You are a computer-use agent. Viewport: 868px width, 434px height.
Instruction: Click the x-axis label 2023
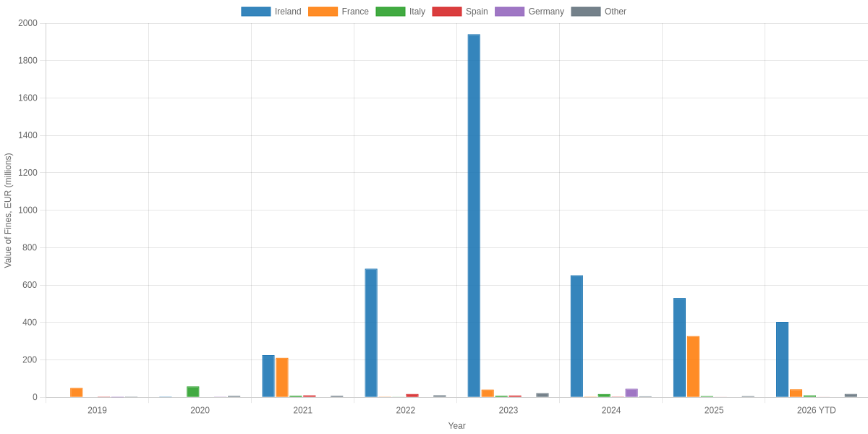coord(509,410)
